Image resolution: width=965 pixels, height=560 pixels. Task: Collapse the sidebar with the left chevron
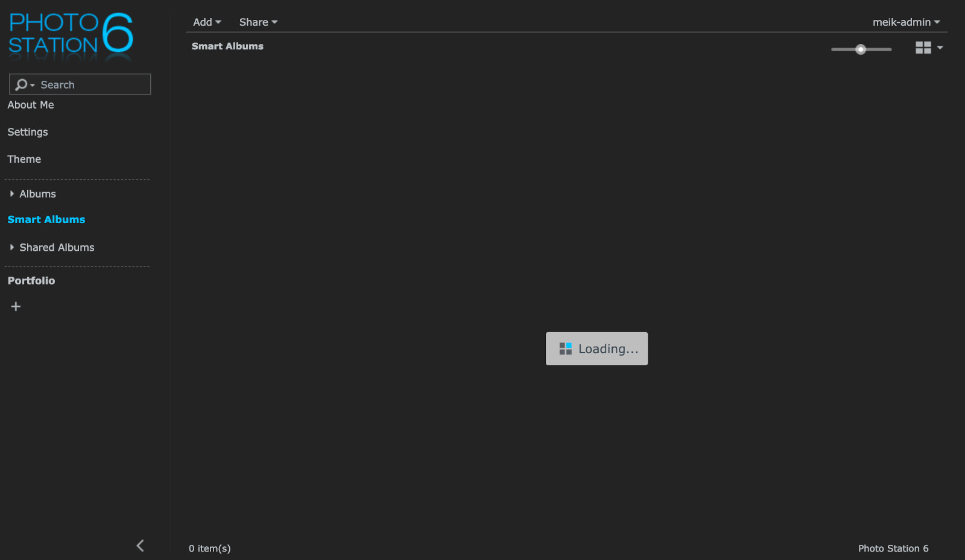pyautogui.click(x=140, y=546)
